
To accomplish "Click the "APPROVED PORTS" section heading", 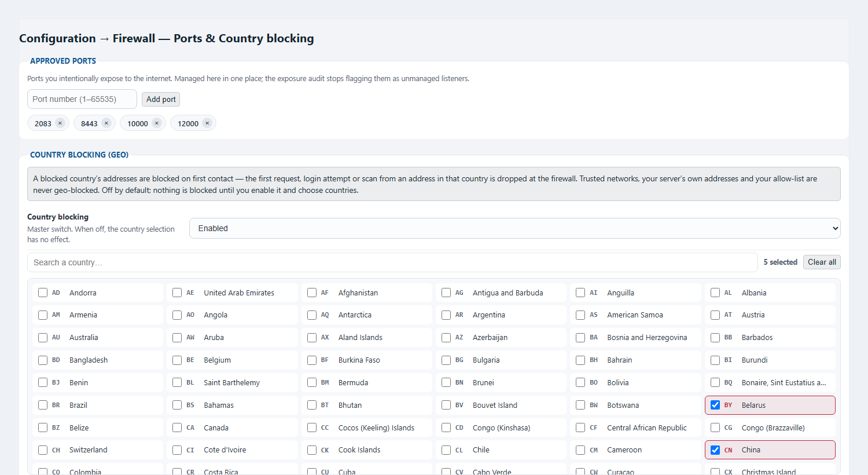I will 63,61.
